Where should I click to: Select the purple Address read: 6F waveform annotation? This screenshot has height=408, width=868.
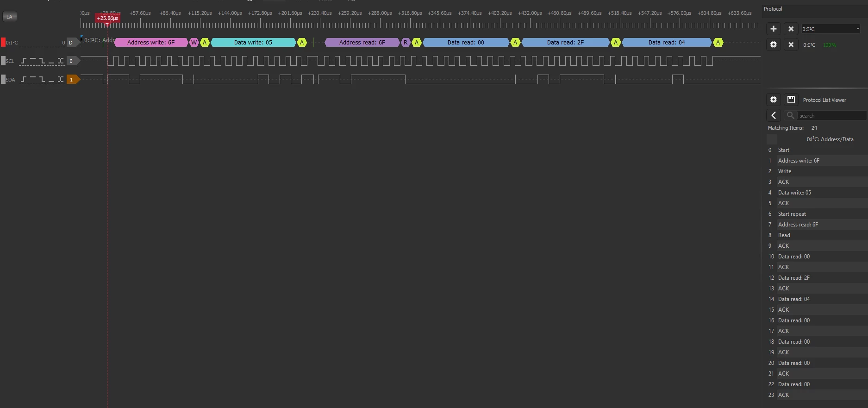[362, 43]
